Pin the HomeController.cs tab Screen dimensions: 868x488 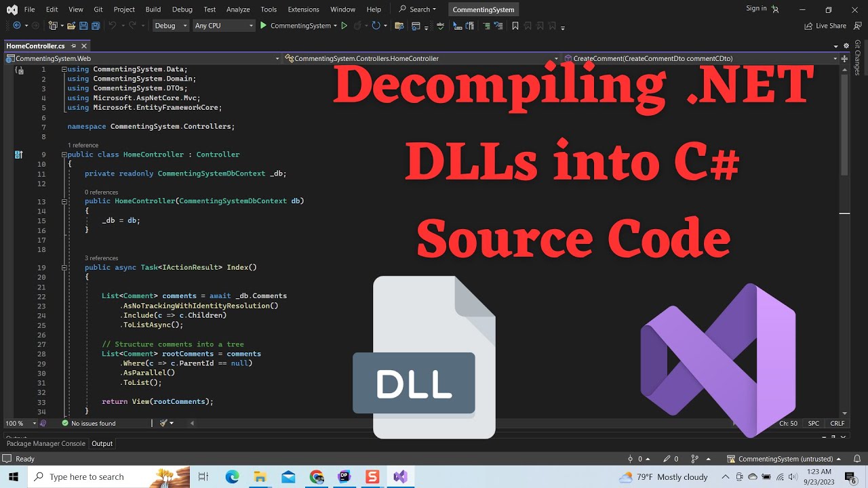73,46
